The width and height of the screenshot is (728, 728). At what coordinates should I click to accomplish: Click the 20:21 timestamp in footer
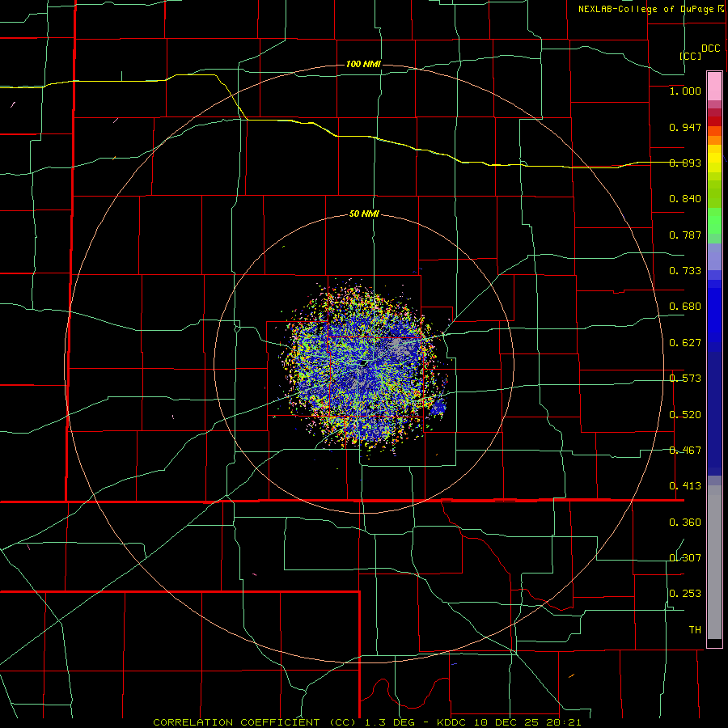[564, 722]
